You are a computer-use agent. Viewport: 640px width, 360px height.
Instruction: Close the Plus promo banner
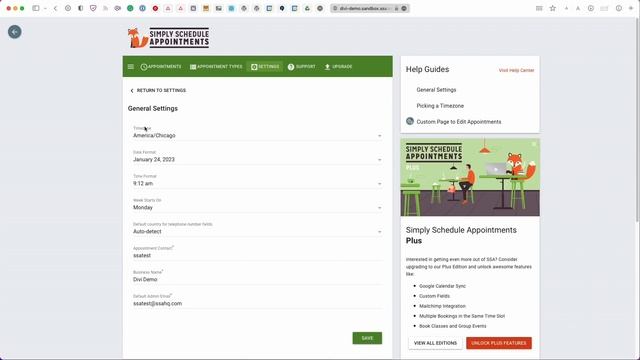click(x=534, y=144)
